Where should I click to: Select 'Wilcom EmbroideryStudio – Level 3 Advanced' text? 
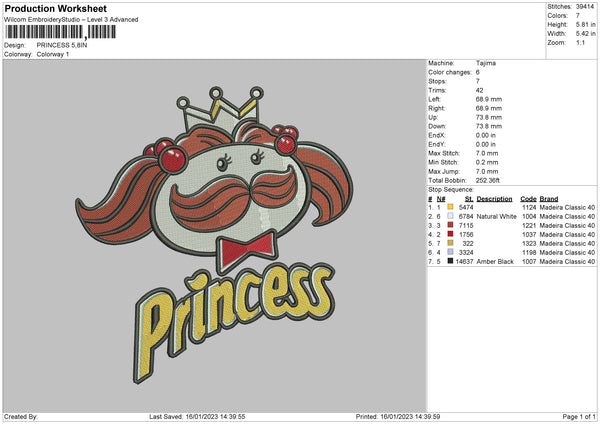click(x=71, y=20)
